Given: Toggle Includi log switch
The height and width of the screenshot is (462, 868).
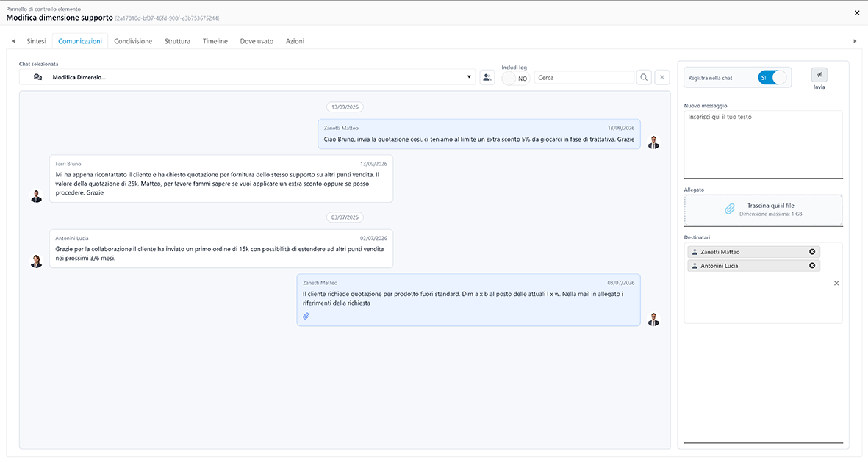Looking at the screenshot, I should [x=515, y=79].
